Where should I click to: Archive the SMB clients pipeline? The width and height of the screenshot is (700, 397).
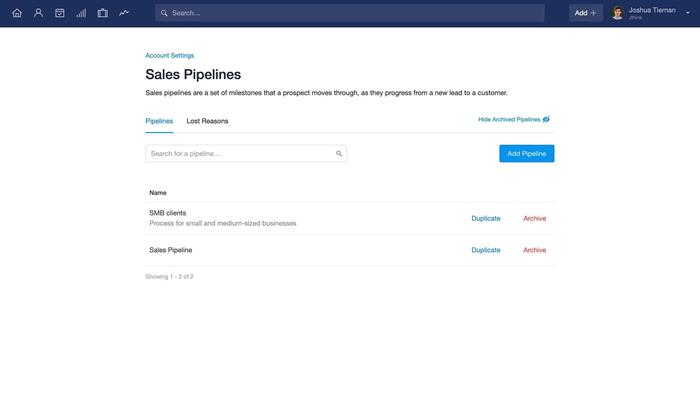pyautogui.click(x=534, y=218)
